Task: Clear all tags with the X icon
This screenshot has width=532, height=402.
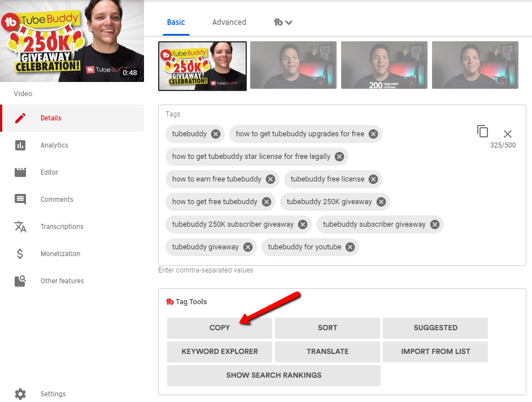Action: pyautogui.click(x=507, y=134)
